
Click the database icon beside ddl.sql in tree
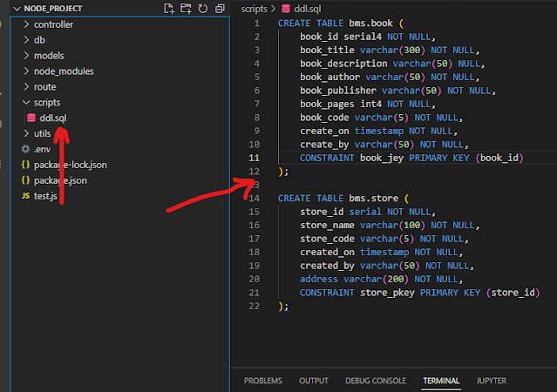(31, 118)
